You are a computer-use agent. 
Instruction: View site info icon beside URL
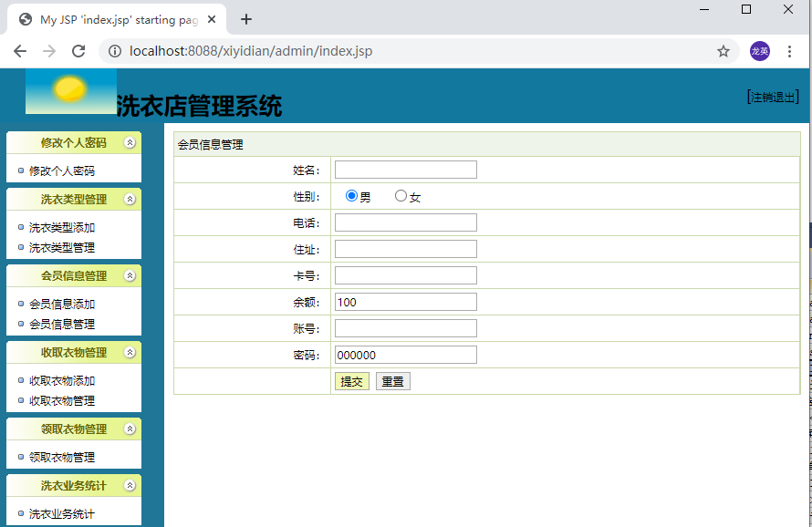[x=115, y=51]
